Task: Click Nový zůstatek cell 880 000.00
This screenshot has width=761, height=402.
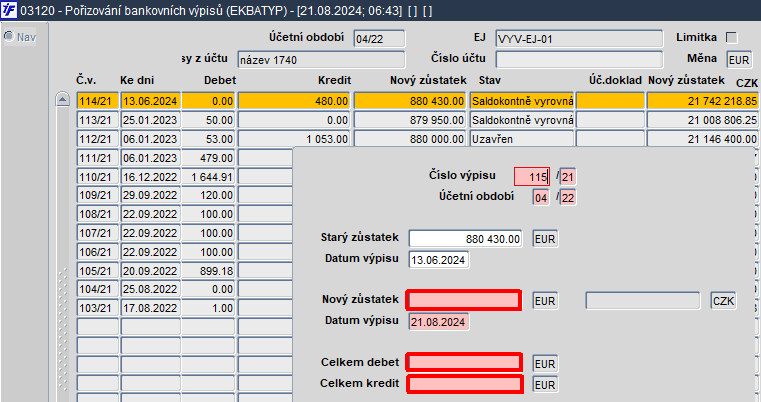Action: [x=410, y=139]
